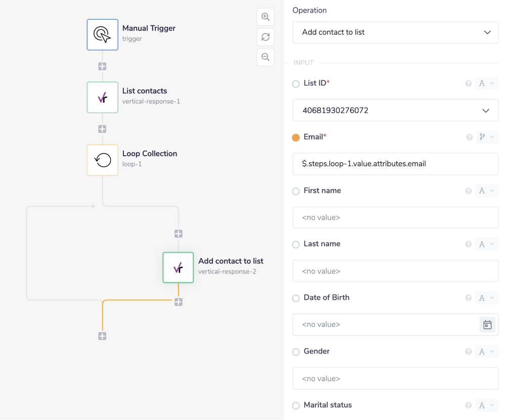Screen dimensions: 506x420
Task: Click the Manual Trigger node icon
Action: (x=102, y=34)
